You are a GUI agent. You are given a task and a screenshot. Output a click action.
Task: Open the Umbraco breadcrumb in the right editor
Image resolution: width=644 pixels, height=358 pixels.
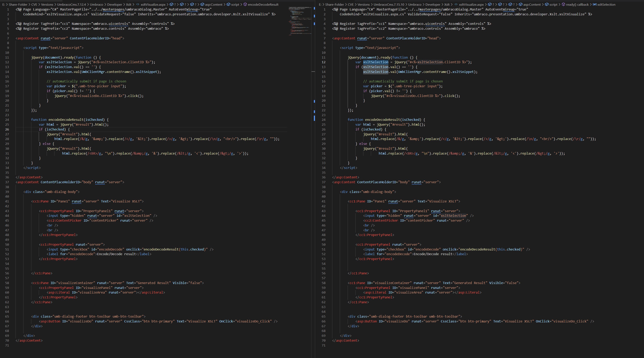pyautogui.click(x=415, y=4)
